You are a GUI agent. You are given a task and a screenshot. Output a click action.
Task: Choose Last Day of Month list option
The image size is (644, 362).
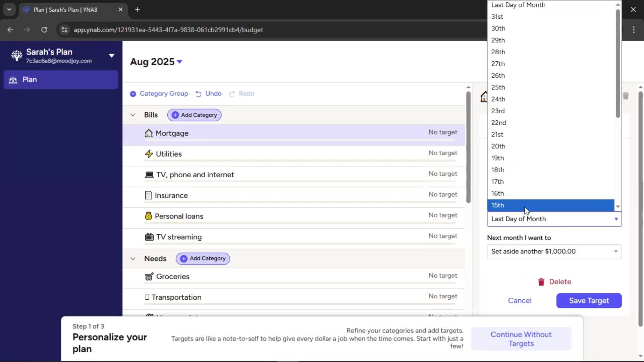tap(551, 5)
